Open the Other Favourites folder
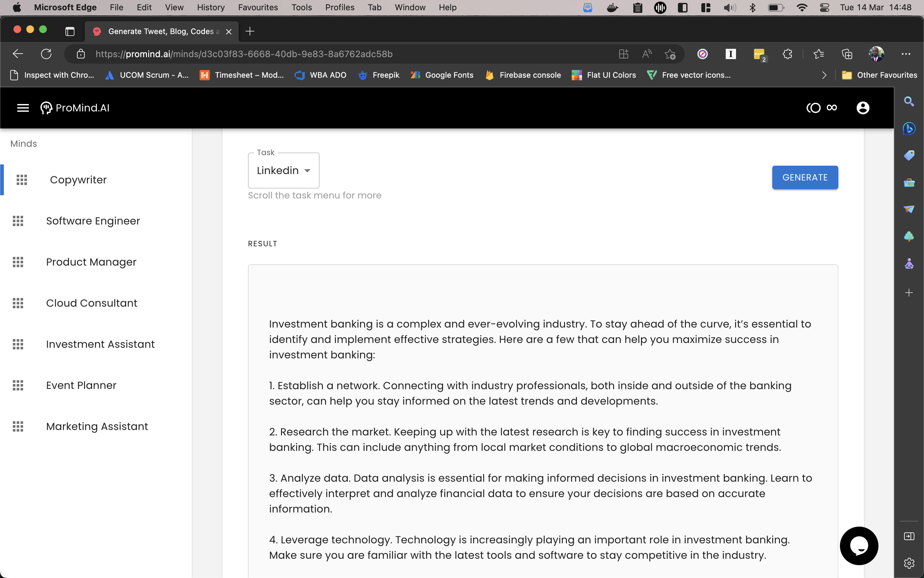This screenshot has height=578, width=924. point(879,75)
